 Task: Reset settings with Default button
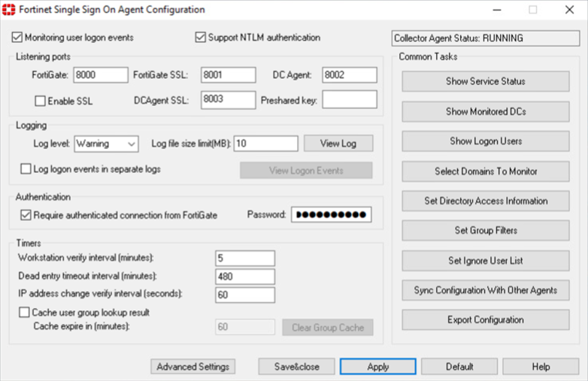pyautogui.click(x=459, y=367)
